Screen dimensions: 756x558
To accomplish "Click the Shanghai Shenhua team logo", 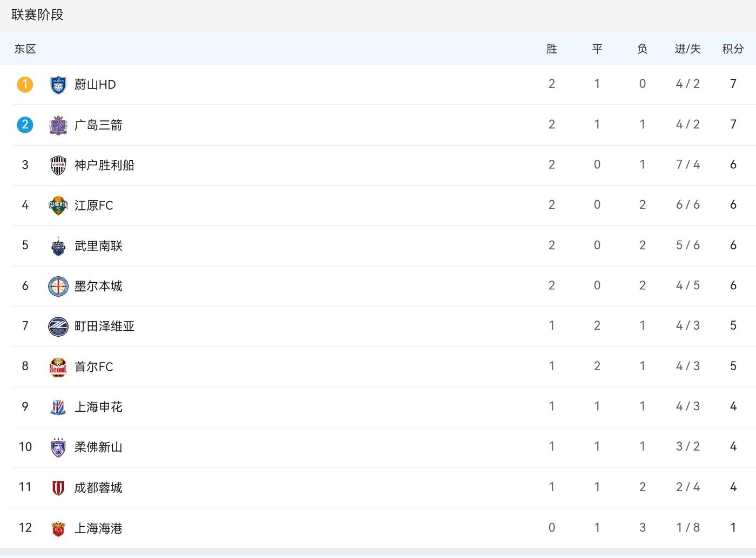I will pos(58,407).
